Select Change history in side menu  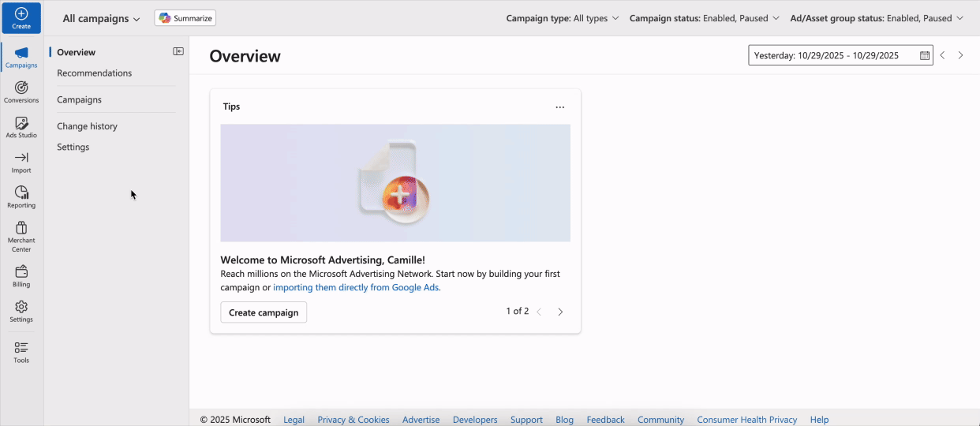pos(88,126)
